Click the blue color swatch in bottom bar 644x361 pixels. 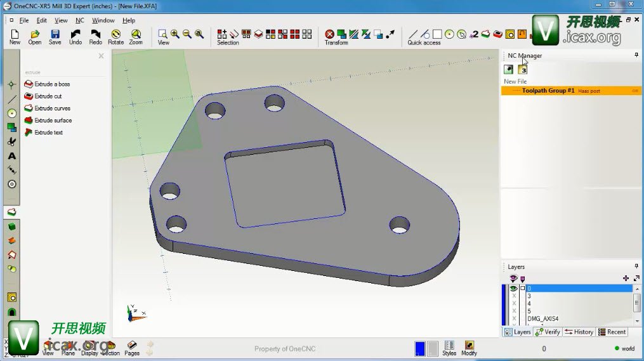point(419,348)
